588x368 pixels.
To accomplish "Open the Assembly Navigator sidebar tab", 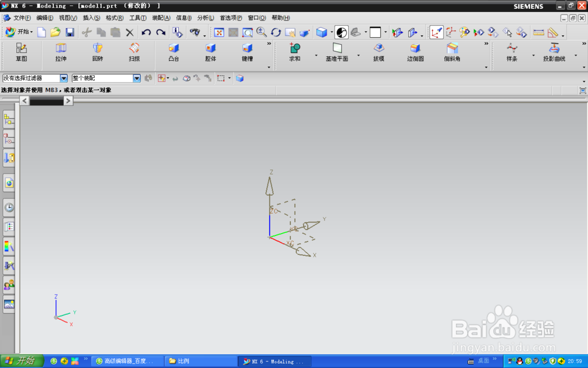I will pos(9,120).
